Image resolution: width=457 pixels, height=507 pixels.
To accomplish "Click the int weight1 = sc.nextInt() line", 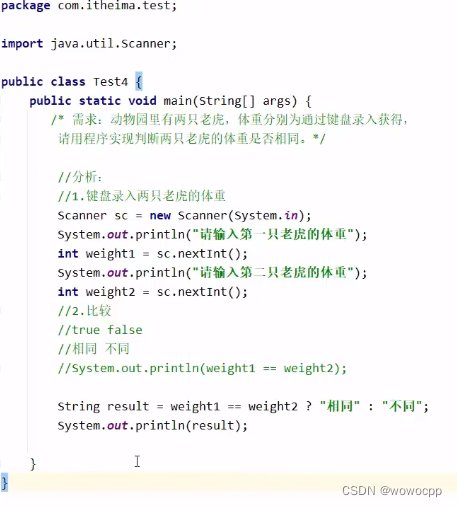I will tap(153, 254).
